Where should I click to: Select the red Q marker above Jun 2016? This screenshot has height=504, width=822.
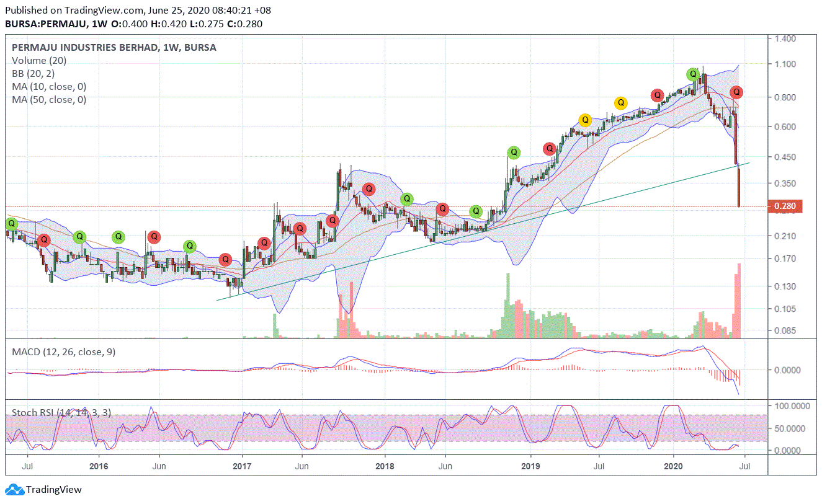[154, 237]
